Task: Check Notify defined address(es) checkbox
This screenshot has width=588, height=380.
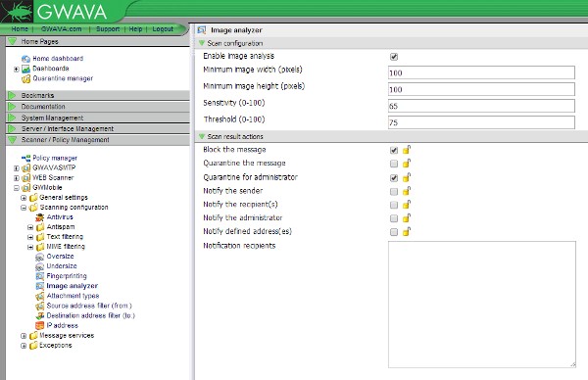Action: [394, 232]
